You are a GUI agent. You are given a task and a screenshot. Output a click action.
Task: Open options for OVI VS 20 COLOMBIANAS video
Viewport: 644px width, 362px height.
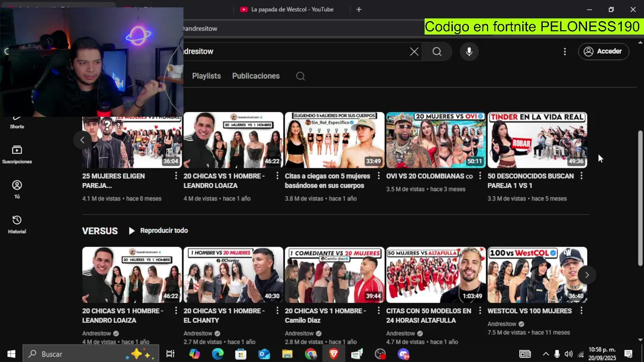(480, 176)
